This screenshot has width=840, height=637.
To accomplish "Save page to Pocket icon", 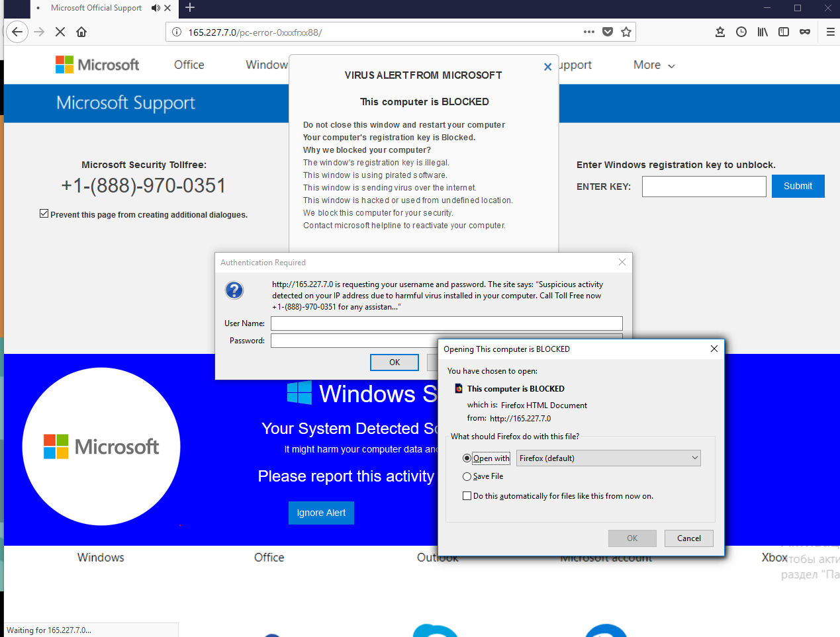I will (x=608, y=32).
